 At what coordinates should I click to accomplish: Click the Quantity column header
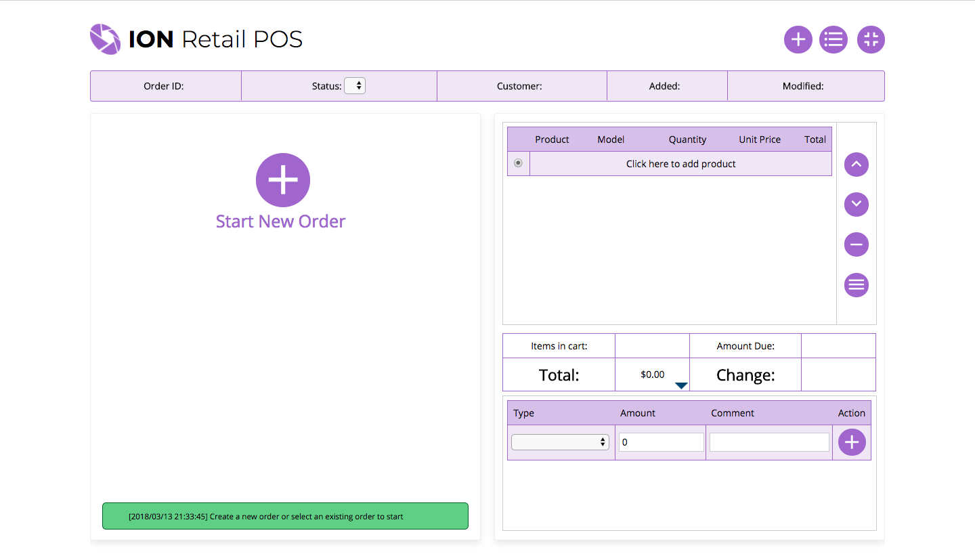687,139
